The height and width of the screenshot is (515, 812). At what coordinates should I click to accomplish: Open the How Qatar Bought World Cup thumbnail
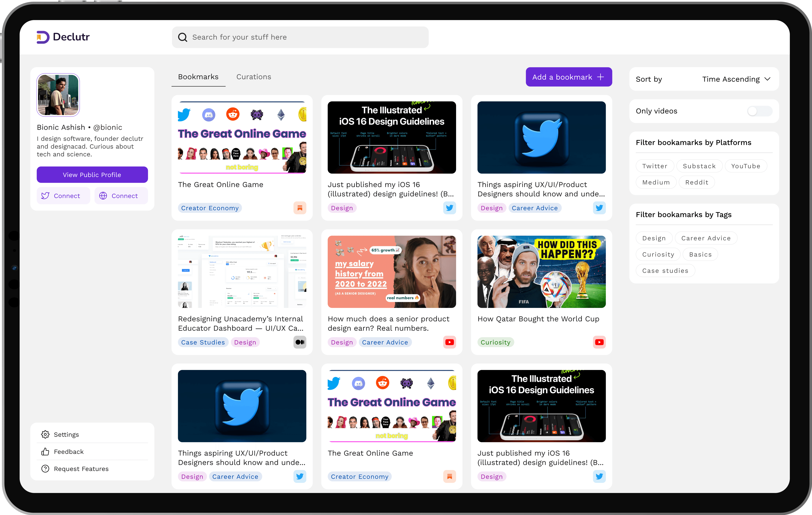(541, 272)
